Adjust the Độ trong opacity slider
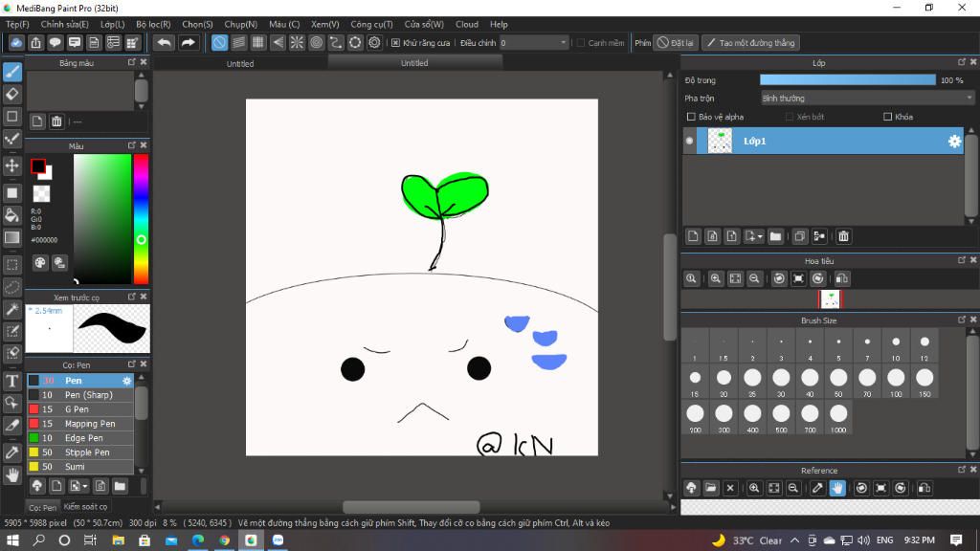This screenshot has height=551, width=980. [x=848, y=80]
